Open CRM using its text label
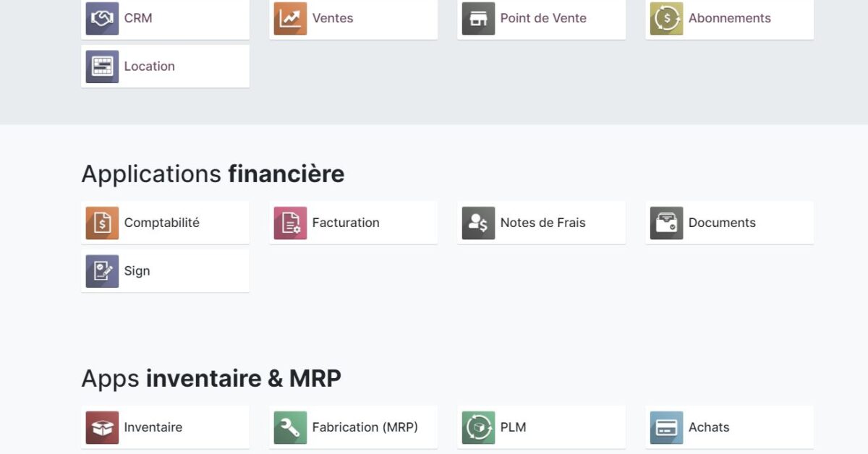Viewport: 868px width, 454px height. [x=140, y=17]
